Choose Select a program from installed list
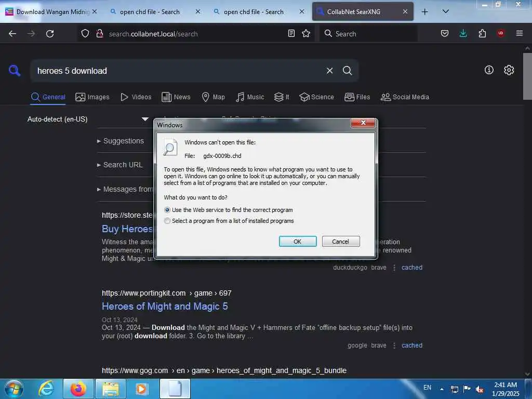Screen dimensions: 532x399 167,221
